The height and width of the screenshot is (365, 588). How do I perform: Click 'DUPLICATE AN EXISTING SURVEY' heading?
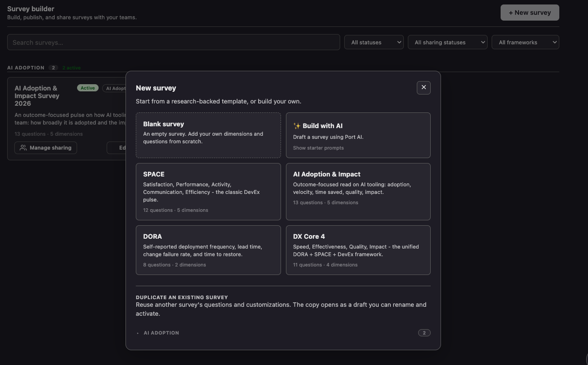[x=182, y=297]
